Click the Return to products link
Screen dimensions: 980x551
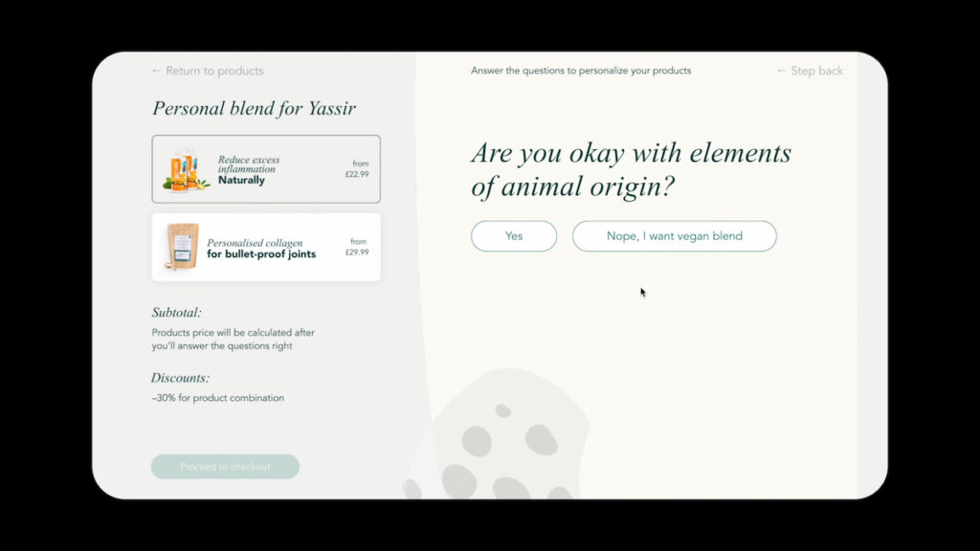coord(213,71)
